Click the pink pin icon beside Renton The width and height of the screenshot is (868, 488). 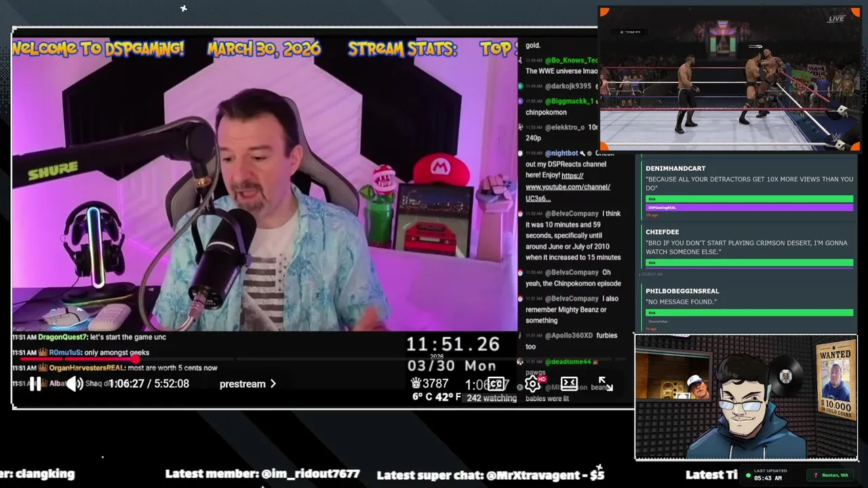coord(816,475)
